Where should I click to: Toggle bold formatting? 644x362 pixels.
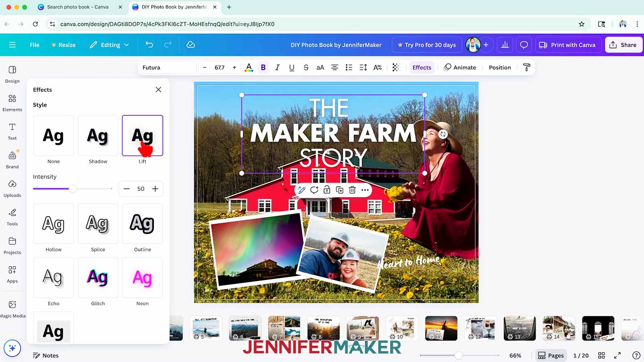pos(263,68)
